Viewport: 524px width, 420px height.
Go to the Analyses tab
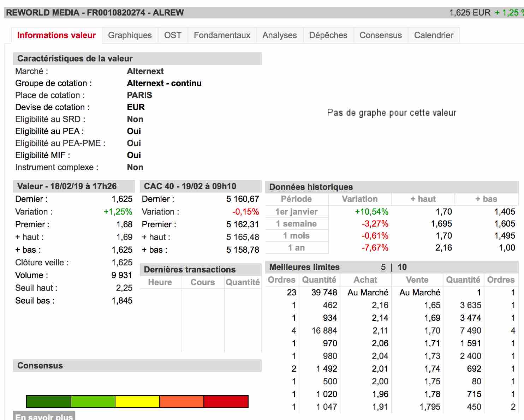pos(280,35)
